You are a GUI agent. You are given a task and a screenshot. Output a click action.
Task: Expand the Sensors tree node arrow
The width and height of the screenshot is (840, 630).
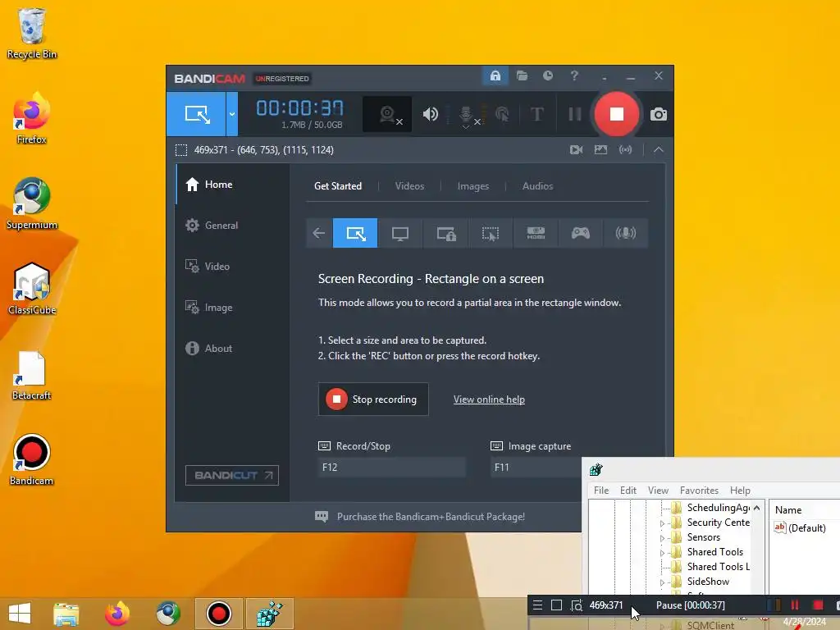click(x=662, y=538)
